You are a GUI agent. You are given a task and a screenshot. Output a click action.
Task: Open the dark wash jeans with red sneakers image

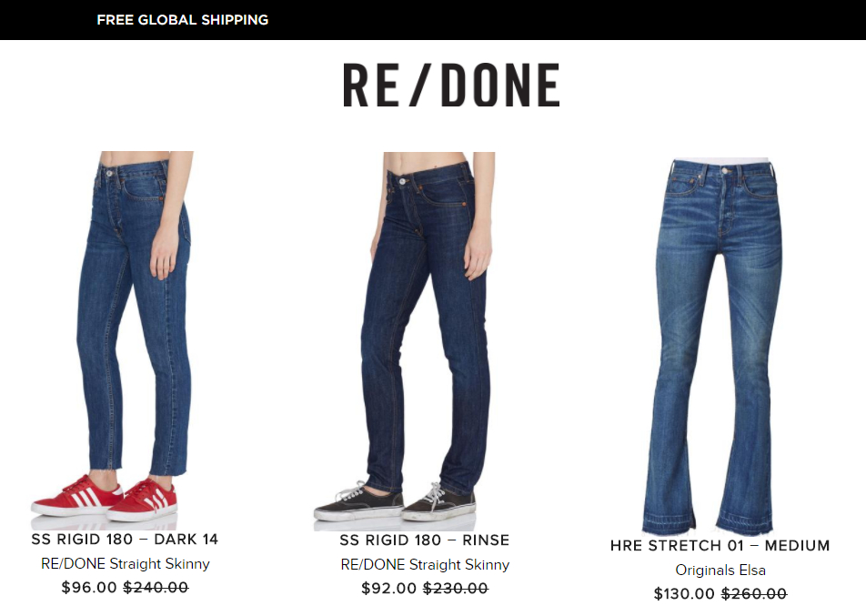pyautogui.click(x=120, y=339)
